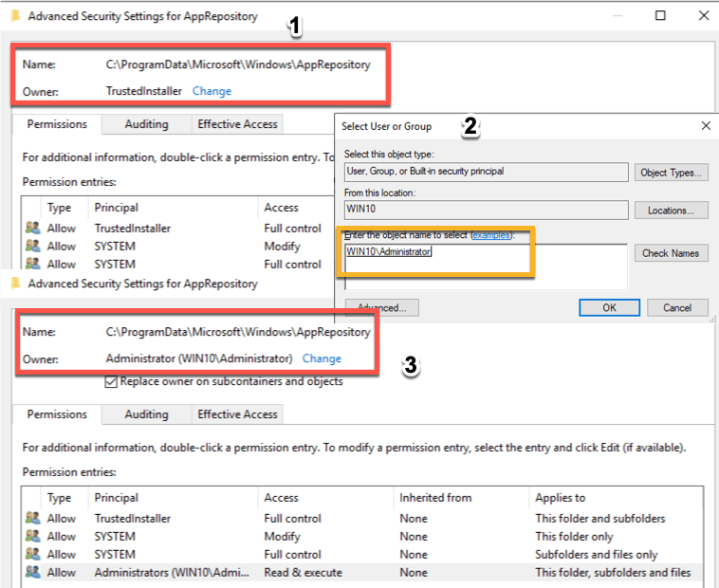The height and width of the screenshot is (588, 719).
Task: Click Change link next to Administrator owner
Action: click(322, 358)
